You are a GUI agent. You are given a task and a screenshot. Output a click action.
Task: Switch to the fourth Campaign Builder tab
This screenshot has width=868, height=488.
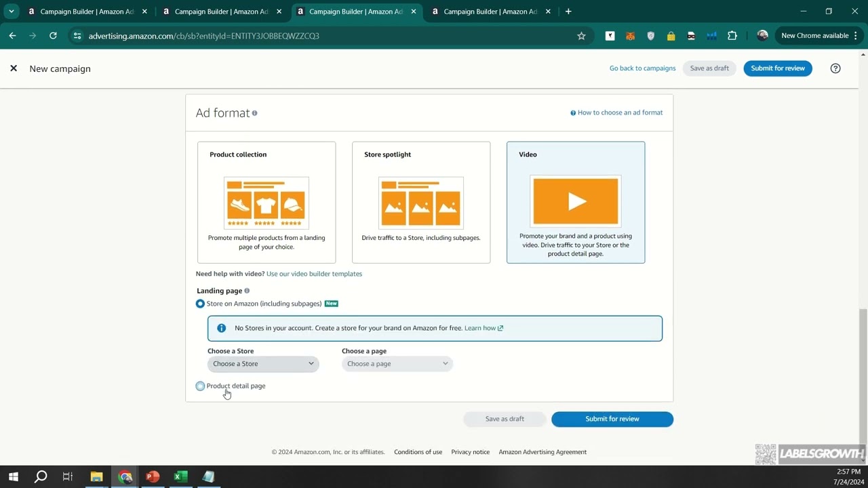coord(492,12)
